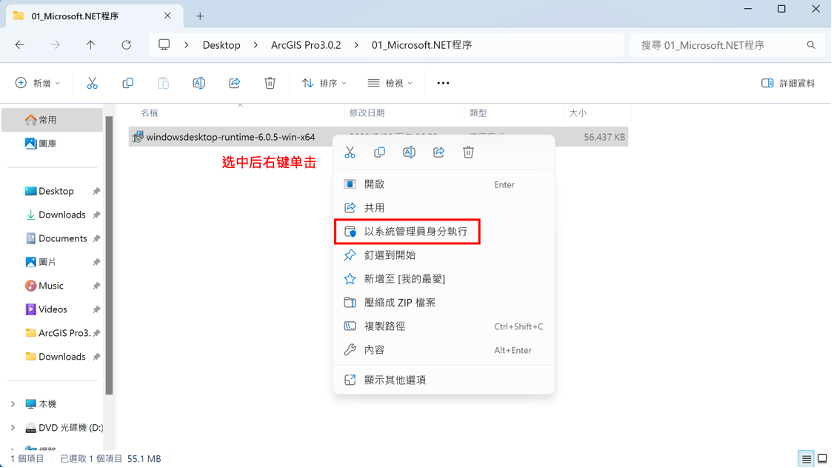Open the Downloads folder in quick access

[x=61, y=215]
